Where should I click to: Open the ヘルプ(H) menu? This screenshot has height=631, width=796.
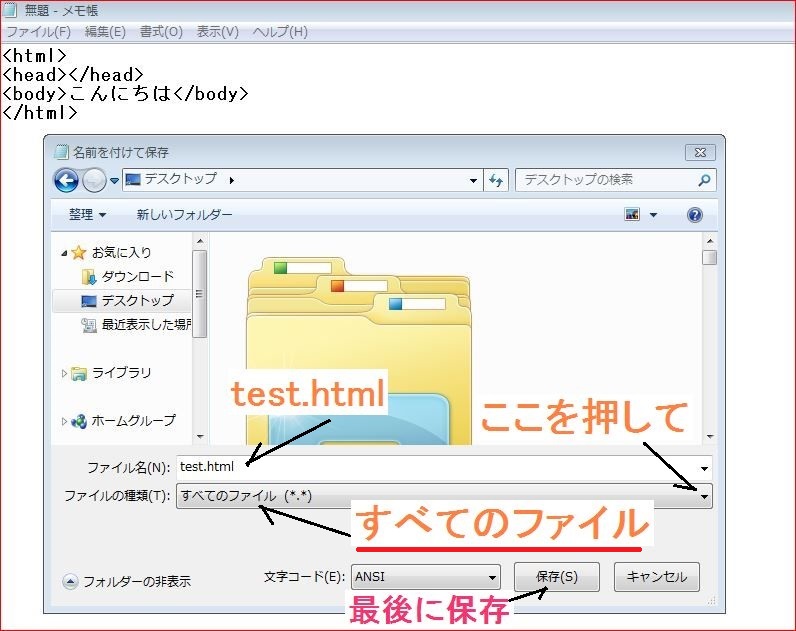[x=280, y=32]
